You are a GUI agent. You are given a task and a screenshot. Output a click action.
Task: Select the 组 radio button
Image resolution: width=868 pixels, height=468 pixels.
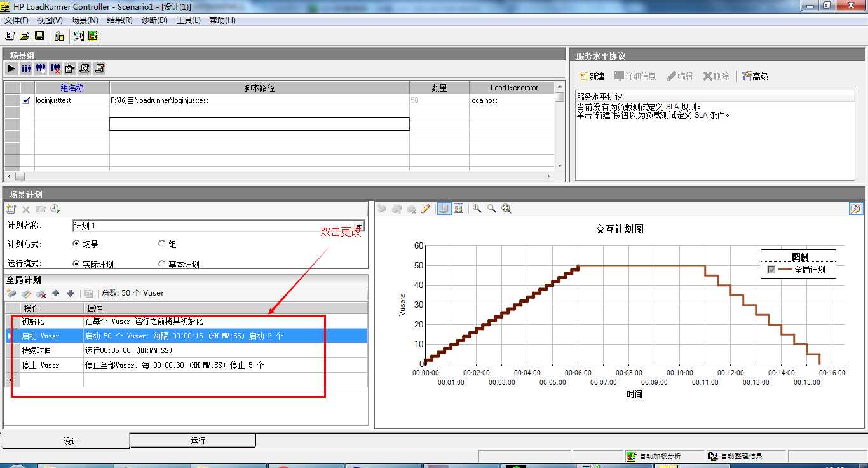pyautogui.click(x=161, y=244)
